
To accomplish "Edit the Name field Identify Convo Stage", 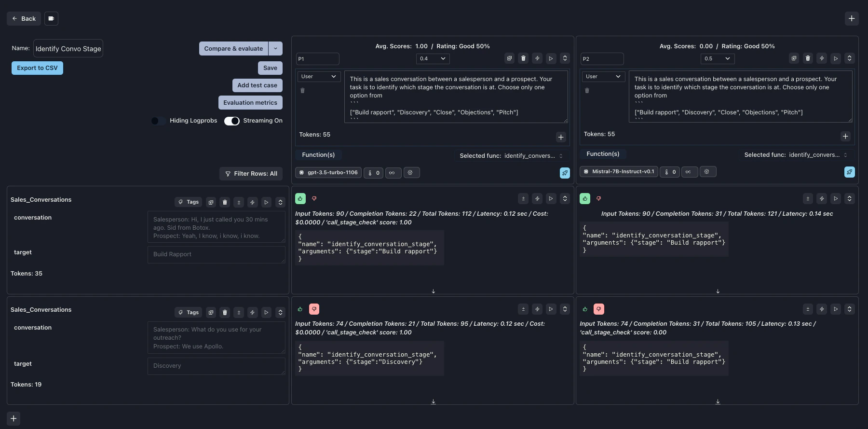I will 68,49.
